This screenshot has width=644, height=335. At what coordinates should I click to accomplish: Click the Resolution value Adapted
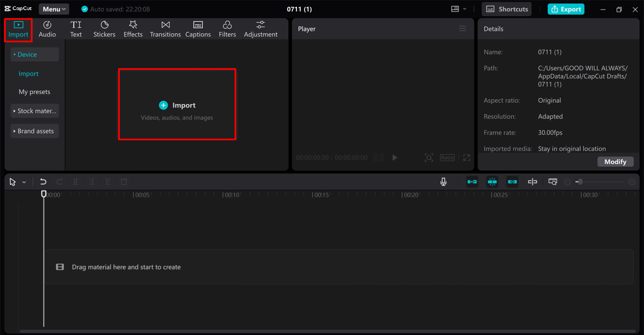point(550,116)
